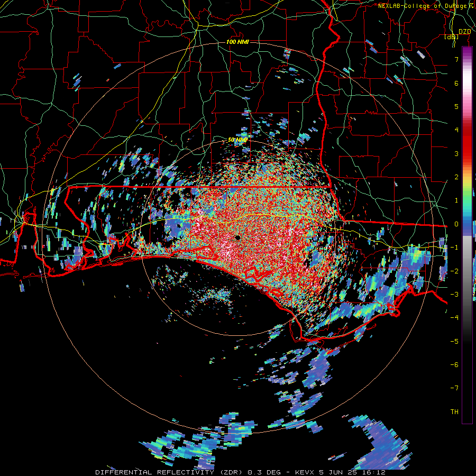This screenshot has height=476, width=476.
Task: Click the "TH" threshold label on scale
Action: 454,411
